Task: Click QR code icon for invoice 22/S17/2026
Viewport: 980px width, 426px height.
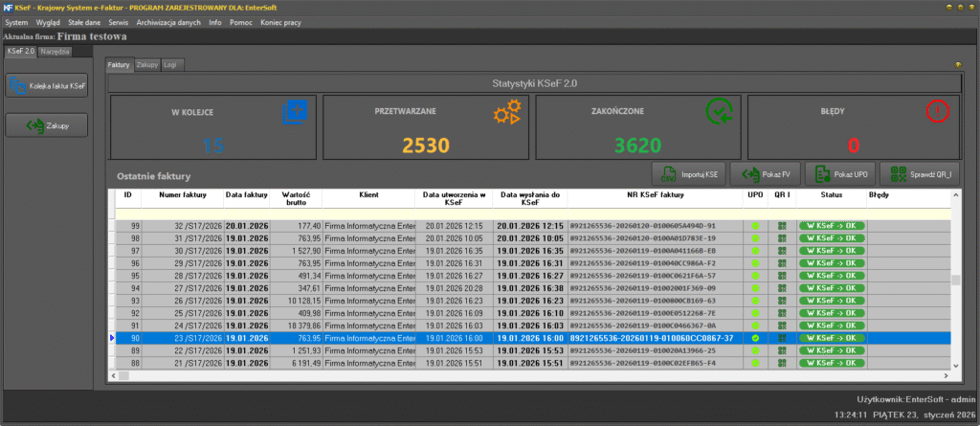Action: [782, 350]
